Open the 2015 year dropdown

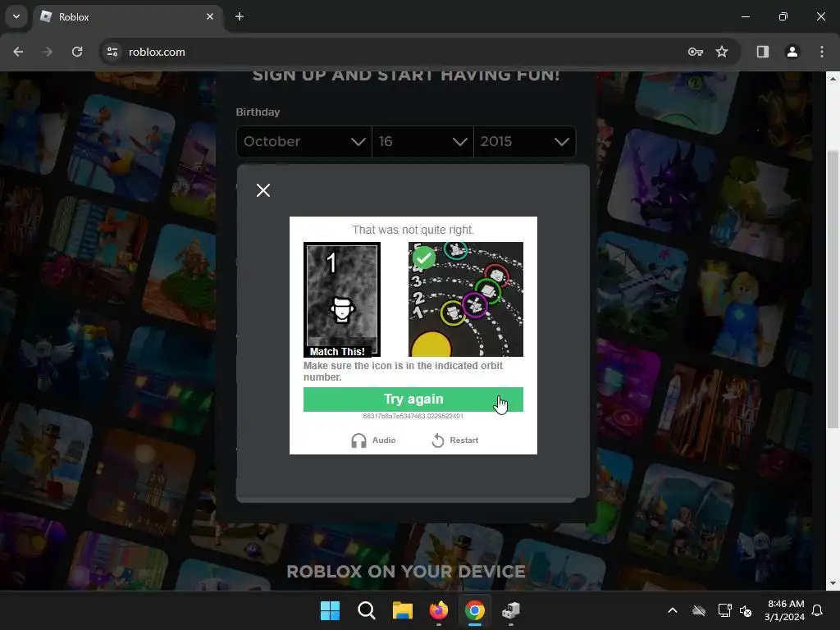pyautogui.click(x=524, y=141)
